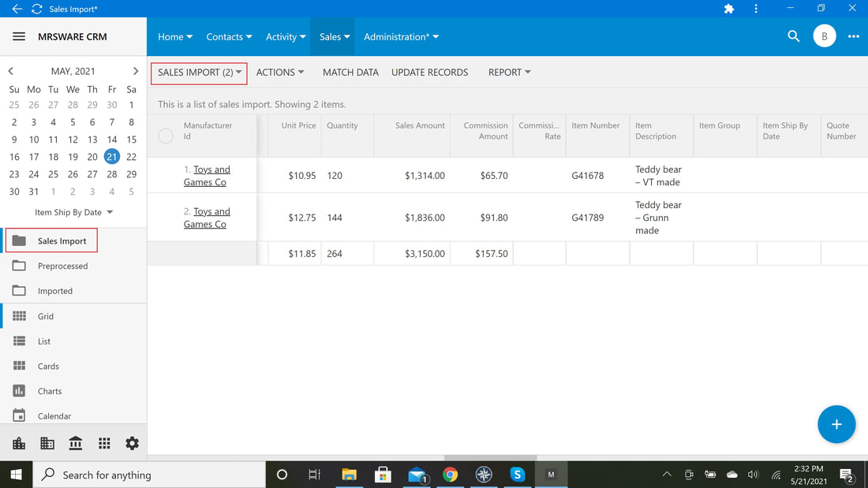Click the MATCH DATA button
This screenshot has width=868, height=488.
click(350, 73)
